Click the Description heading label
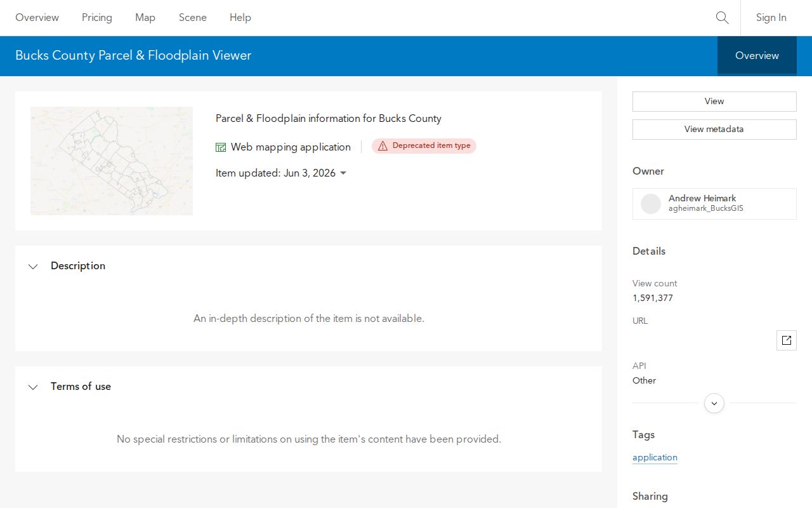This screenshot has height=508, width=812. coord(78,266)
